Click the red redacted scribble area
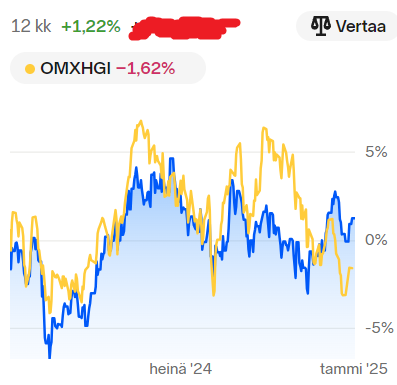Image resolution: width=397 pixels, height=385 pixels. tap(184, 28)
